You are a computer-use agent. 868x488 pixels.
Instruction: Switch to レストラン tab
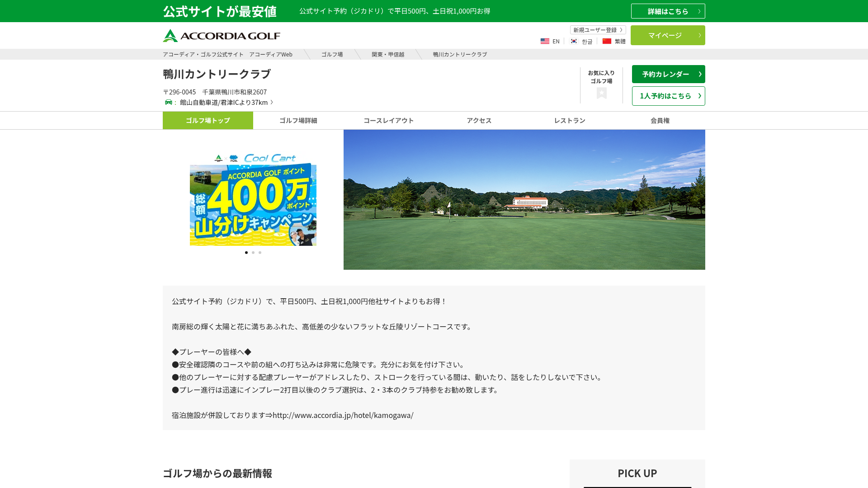pyautogui.click(x=570, y=121)
